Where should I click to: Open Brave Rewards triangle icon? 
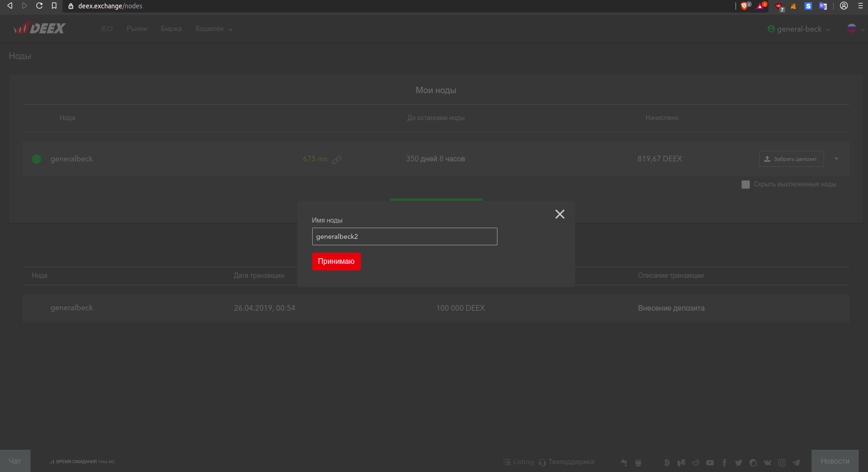coord(761,6)
